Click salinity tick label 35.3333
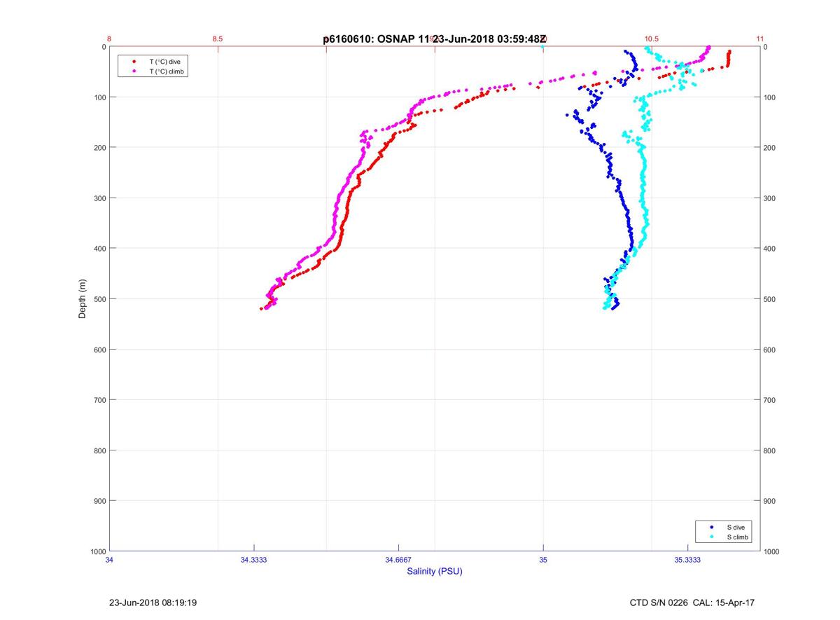The image size is (840, 620). [x=688, y=559]
